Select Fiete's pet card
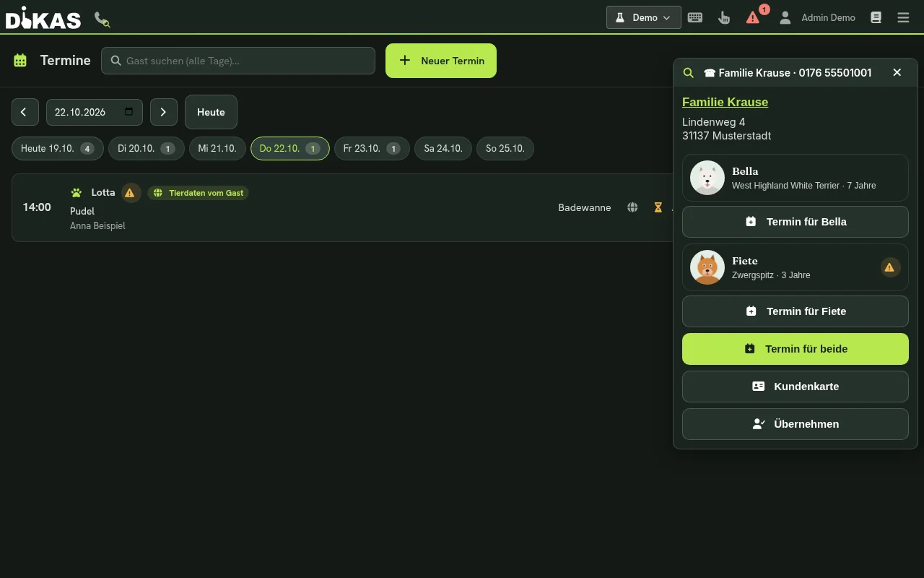This screenshot has width=924, height=578. tap(796, 267)
